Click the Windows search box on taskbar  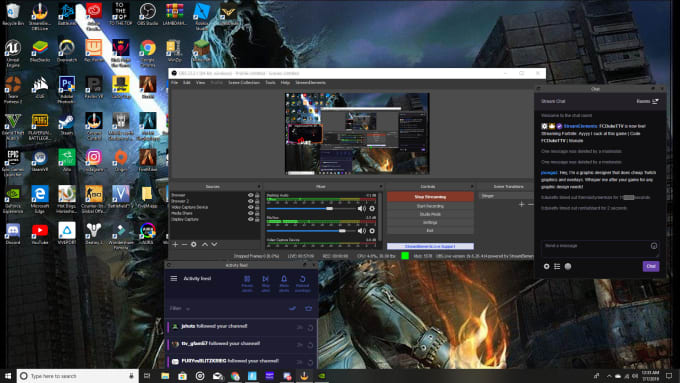click(78, 376)
